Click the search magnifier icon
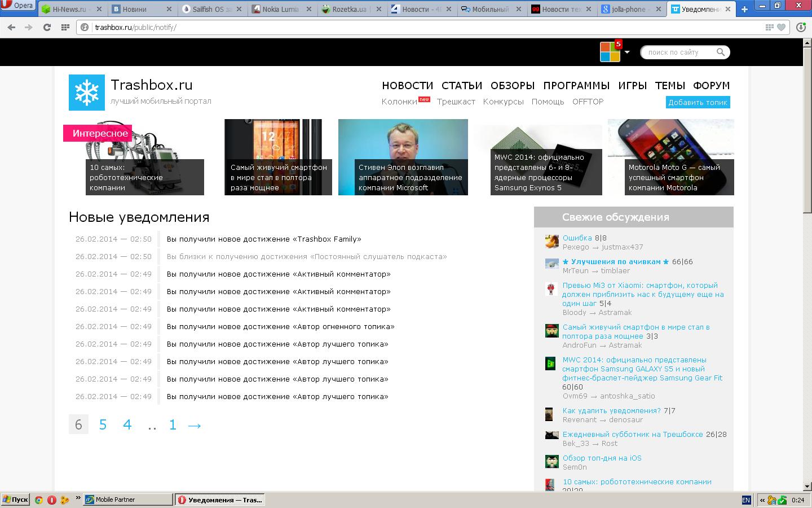The height and width of the screenshot is (508, 812). point(721,52)
